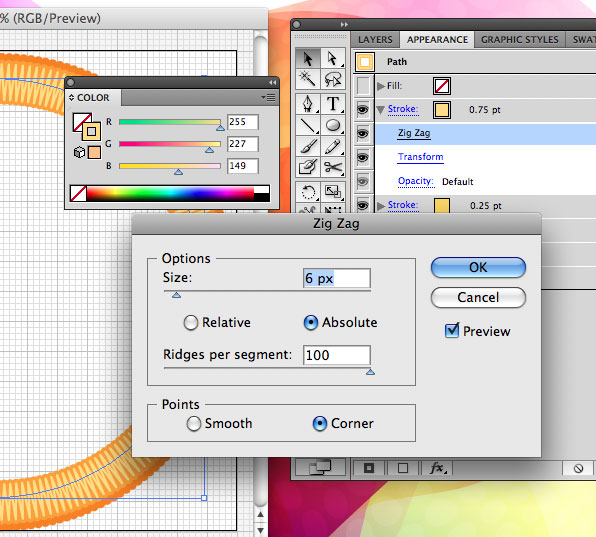The image size is (596, 537).
Task: Toggle the Preview checkbox
Action: point(452,330)
